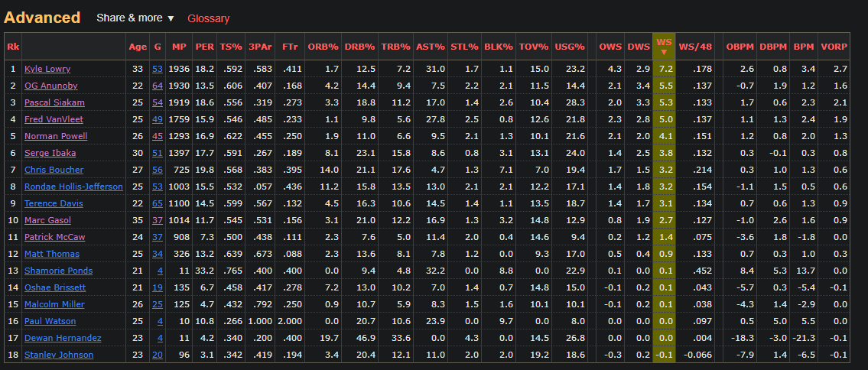The image size is (868, 370).
Task: Open Fred VanVleet's 49 games link
Action: pos(158,119)
